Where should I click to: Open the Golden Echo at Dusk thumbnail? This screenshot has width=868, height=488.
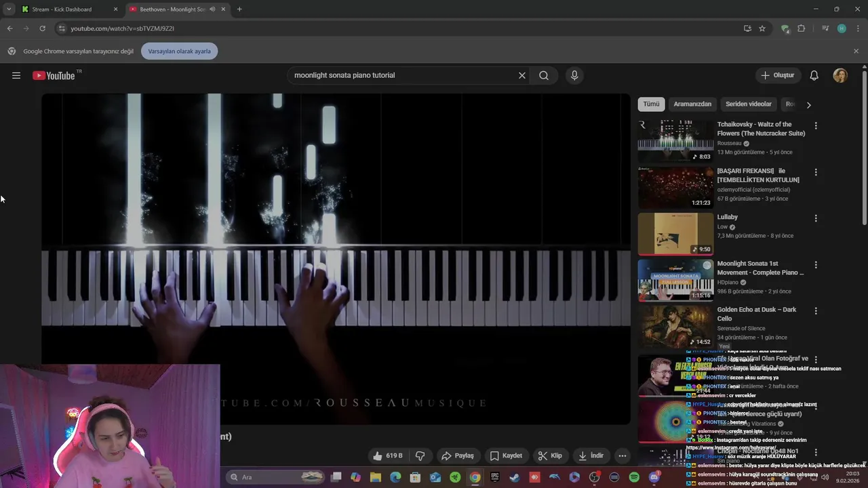(x=675, y=326)
